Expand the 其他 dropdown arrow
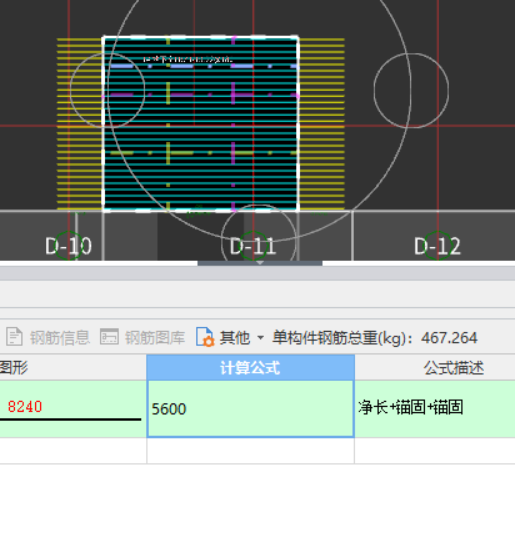515x553 pixels. [260, 338]
